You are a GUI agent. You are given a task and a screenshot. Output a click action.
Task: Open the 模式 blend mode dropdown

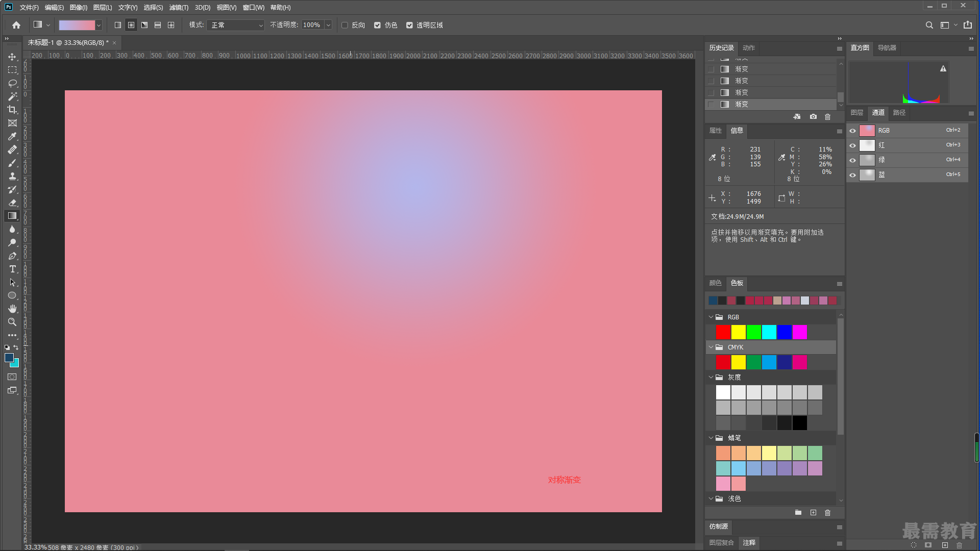coord(236,25)
